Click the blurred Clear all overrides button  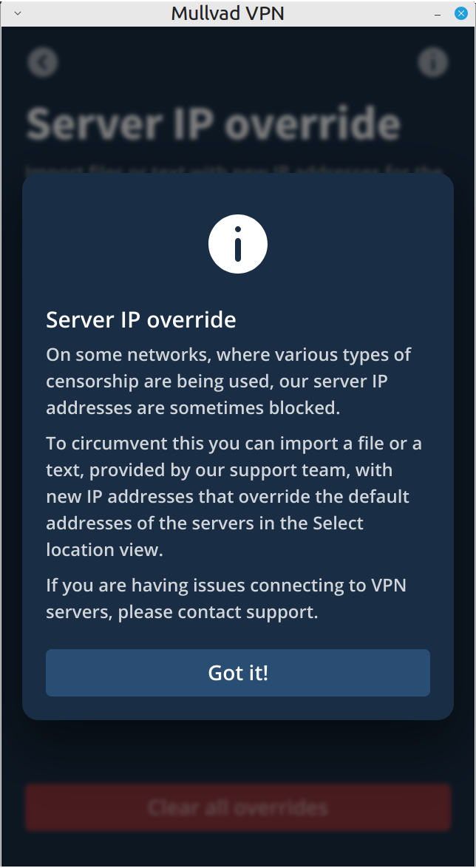pyautogui.click(x=238, y=807)
